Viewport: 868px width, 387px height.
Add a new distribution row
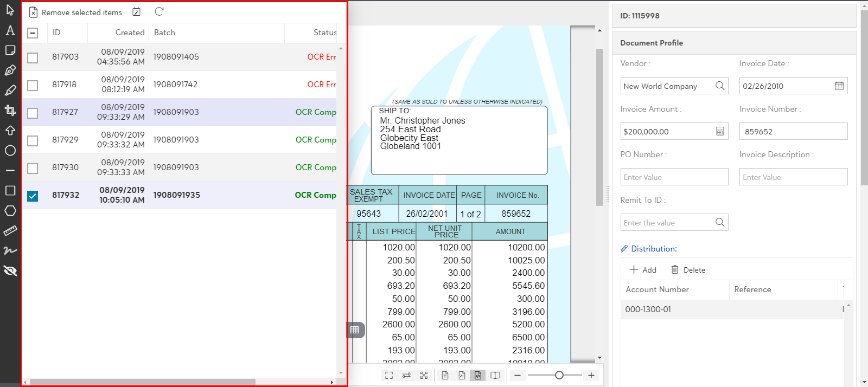[643, 270]
